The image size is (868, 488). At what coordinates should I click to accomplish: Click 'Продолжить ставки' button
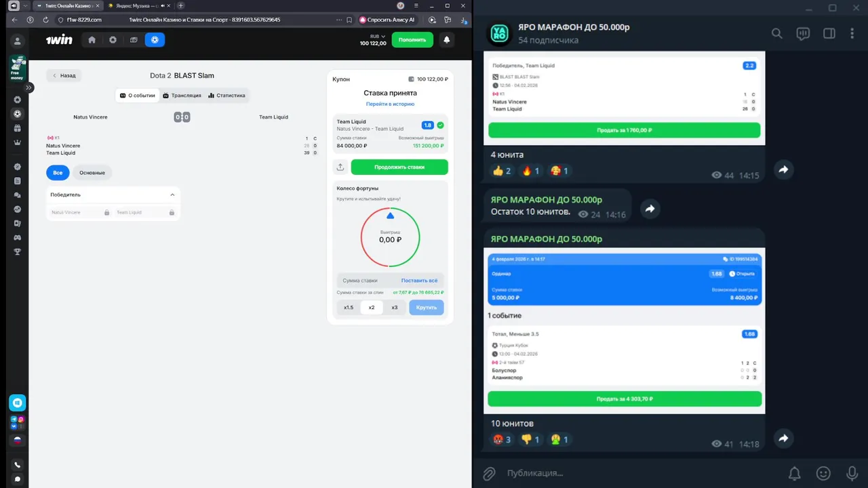click(399, 167)
